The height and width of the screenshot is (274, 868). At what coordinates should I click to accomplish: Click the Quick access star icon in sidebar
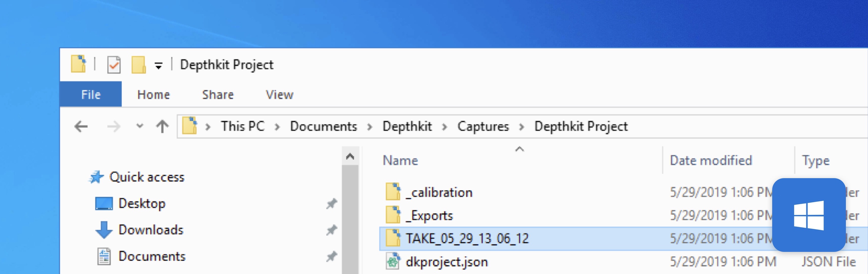point(97,177)
